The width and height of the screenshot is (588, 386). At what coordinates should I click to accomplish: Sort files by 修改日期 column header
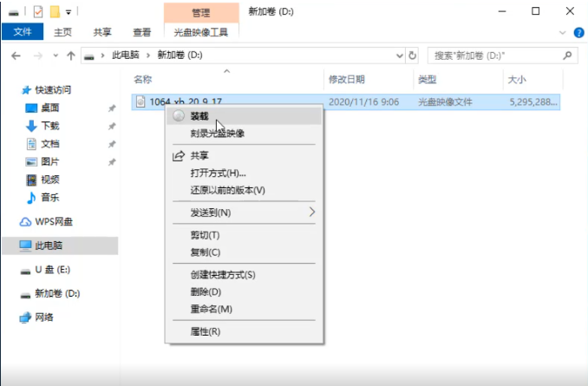(x=349, y=79)
